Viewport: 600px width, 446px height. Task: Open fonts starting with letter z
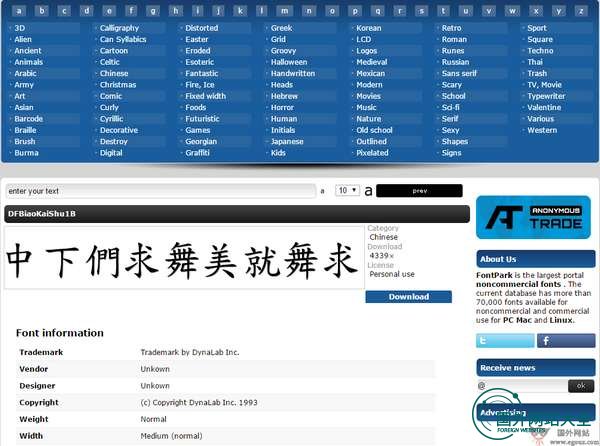(581, 11)
